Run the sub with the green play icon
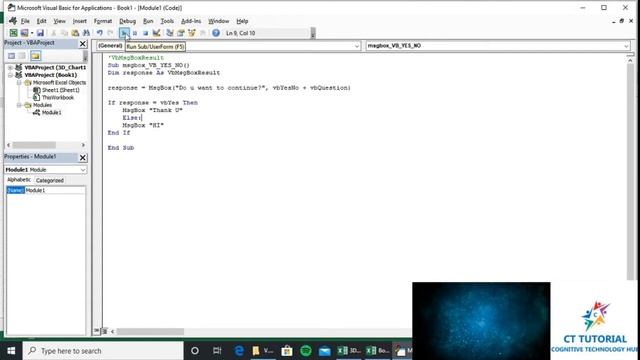Screen dimensions: 640x360 tap(124, 33)
